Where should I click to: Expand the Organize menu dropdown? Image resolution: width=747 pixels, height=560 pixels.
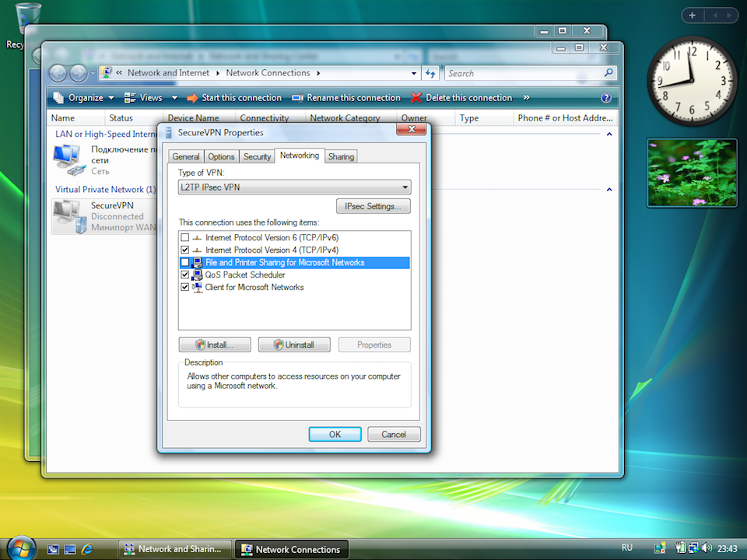click(x=111, y=98)
